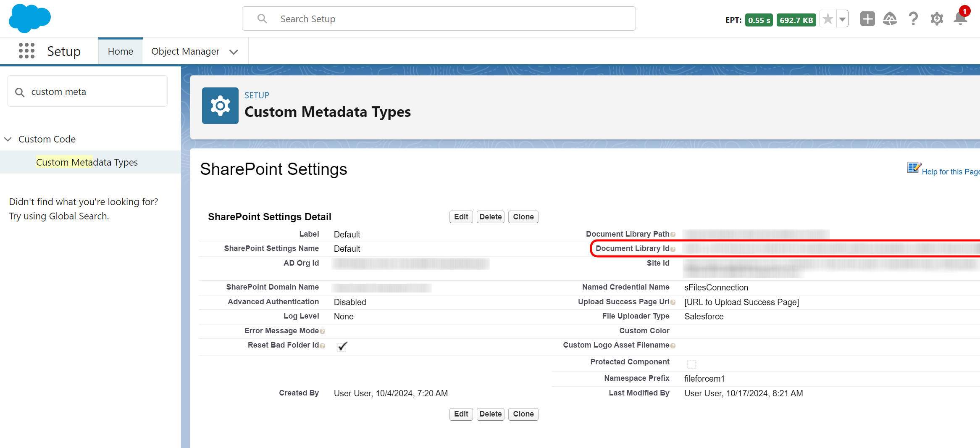Click the 692.7 KB page size badge

[x=796, y=20]
